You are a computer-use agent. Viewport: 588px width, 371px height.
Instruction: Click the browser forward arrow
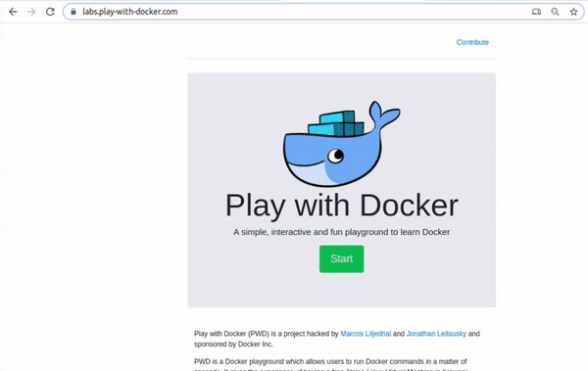pyautogui.click(x=31, y=12)
